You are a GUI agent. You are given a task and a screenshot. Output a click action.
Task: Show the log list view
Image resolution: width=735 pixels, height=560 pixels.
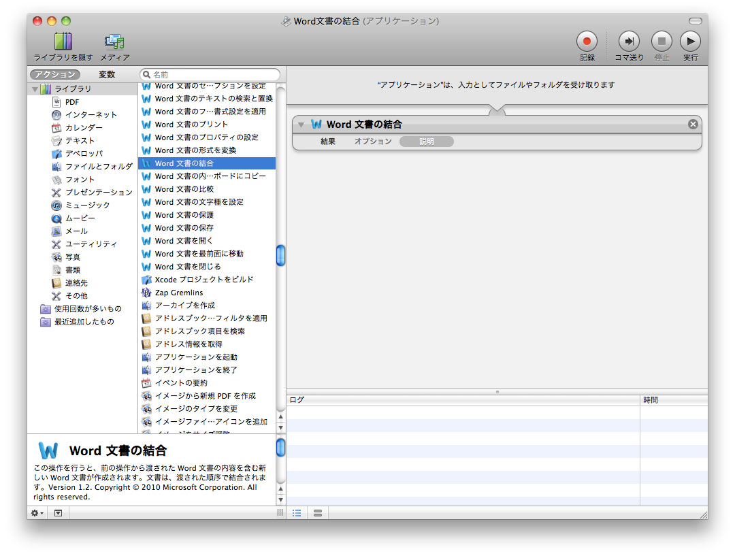coord(297,513)
